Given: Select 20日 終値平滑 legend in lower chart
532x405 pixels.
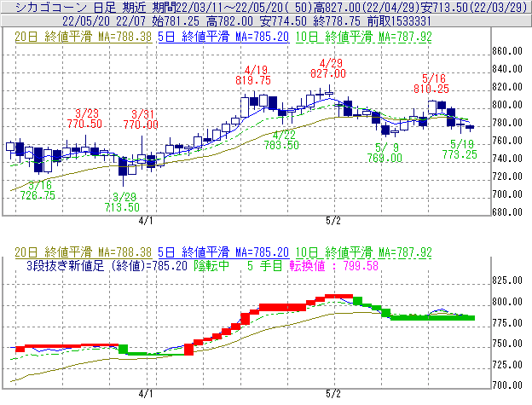Looking at the screenshot, I should tap(84, 252).
